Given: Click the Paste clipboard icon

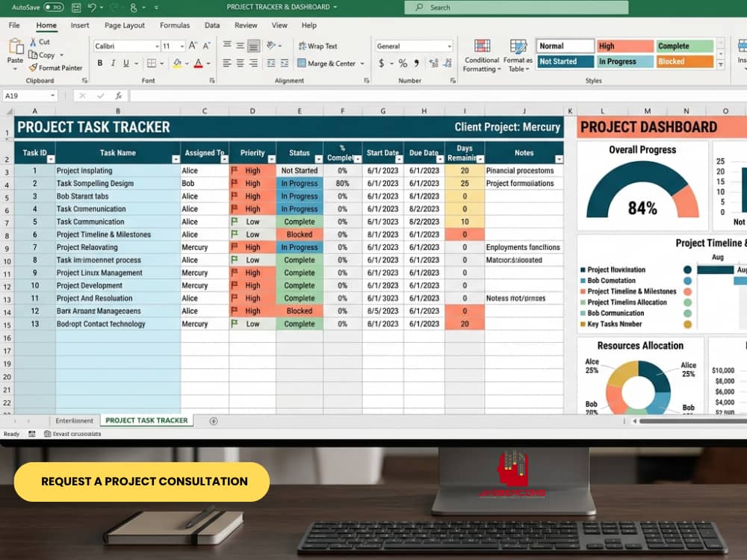Looking at the screenshot, I should click(x=16, y=46).
